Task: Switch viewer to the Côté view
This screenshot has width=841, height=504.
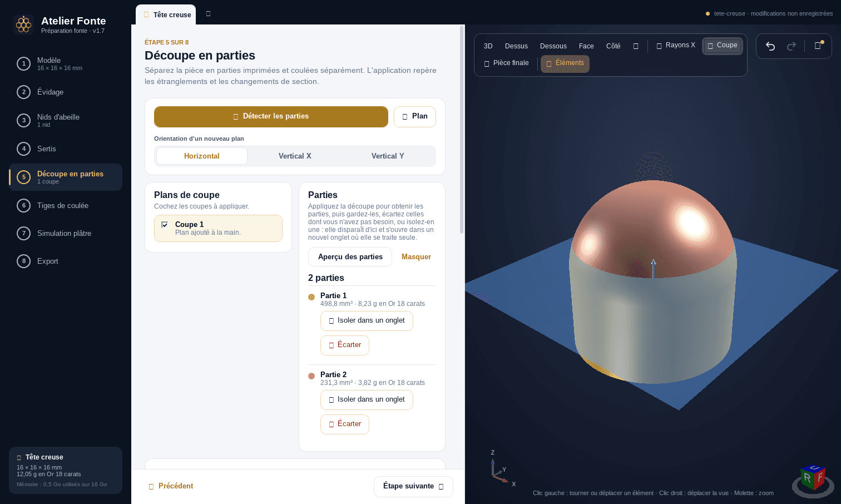Action: (614, 46)
